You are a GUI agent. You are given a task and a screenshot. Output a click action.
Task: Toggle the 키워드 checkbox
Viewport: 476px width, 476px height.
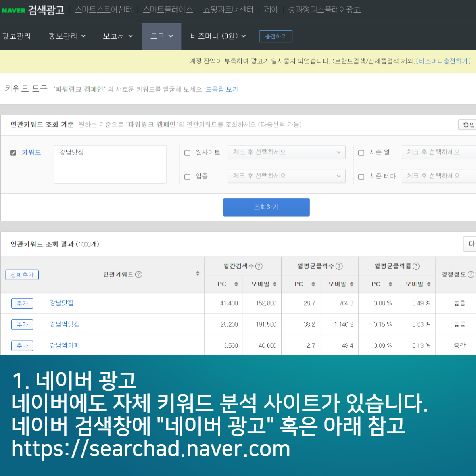[x=13, y=153]
